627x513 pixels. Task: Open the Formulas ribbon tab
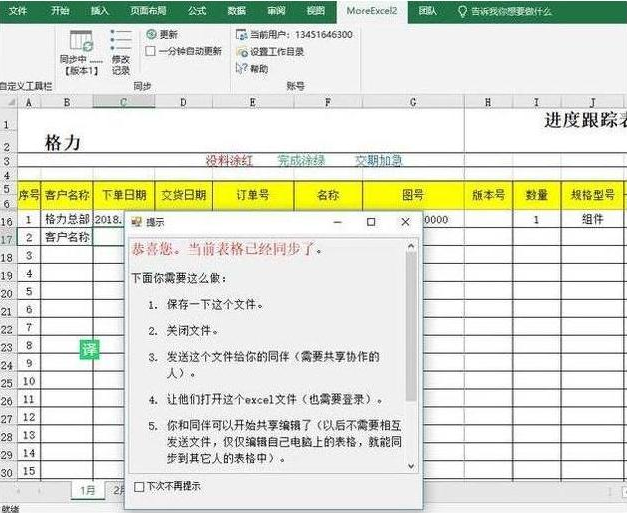(197, 10)
